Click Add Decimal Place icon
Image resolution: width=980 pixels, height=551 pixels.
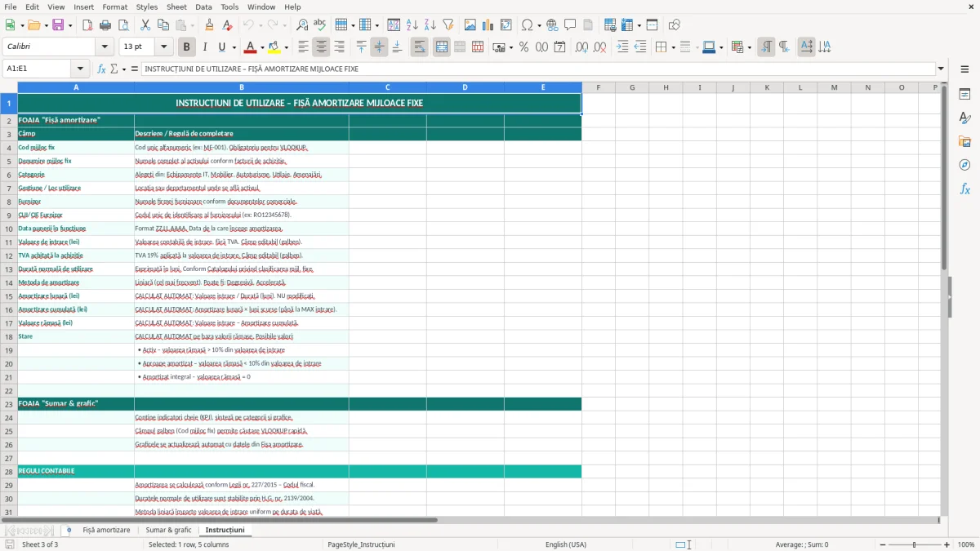[581, 47]
